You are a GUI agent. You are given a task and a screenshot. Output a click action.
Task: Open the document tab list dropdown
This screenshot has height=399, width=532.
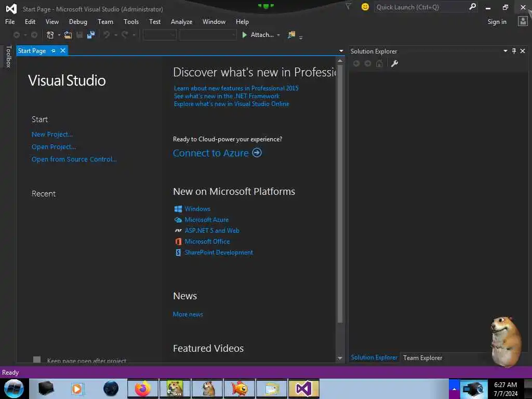coord(341,51)
